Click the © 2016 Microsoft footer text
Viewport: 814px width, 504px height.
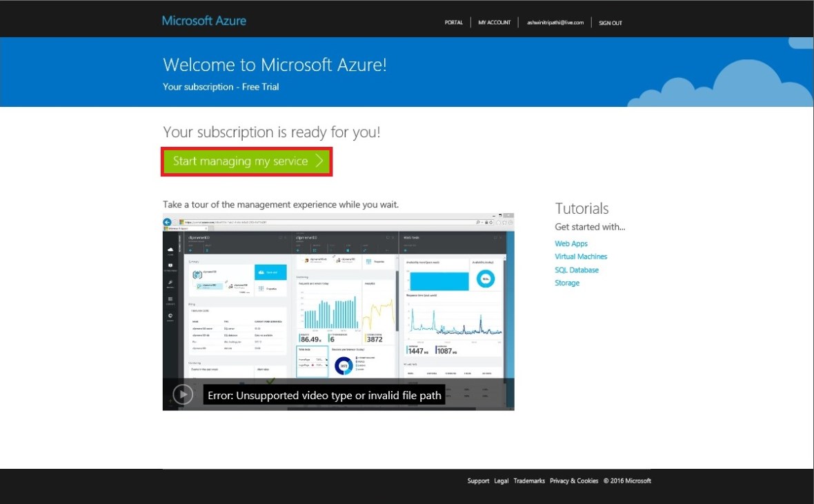coord(626,481)
